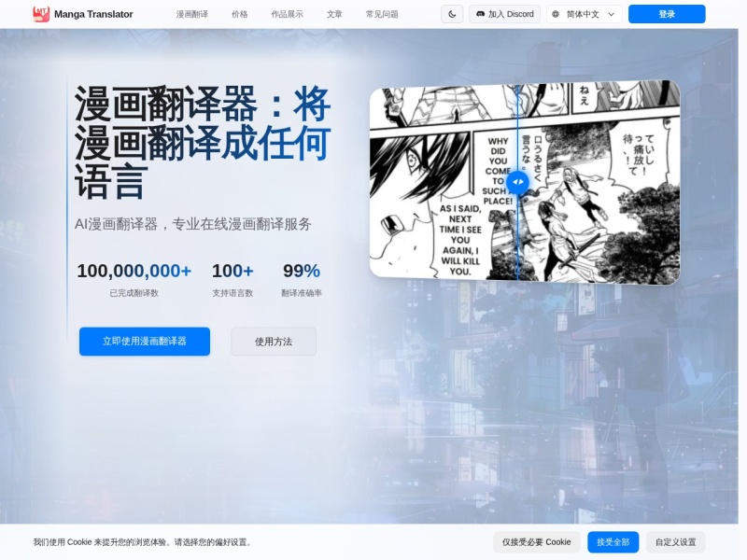This screenshot has height=560, width=747.
Task: Click the subtitle AI漫画翻译器，专业在线漫画翻译服务
Action: (193, 224)
